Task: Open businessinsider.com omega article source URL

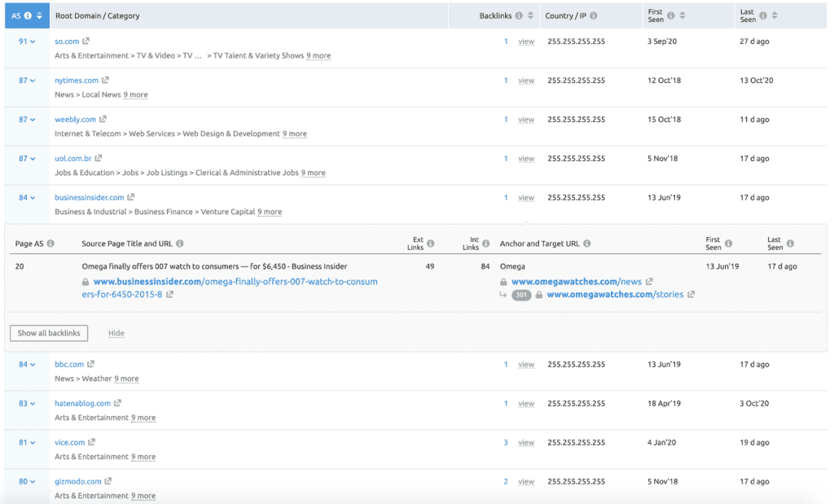Action: [230, 287]
